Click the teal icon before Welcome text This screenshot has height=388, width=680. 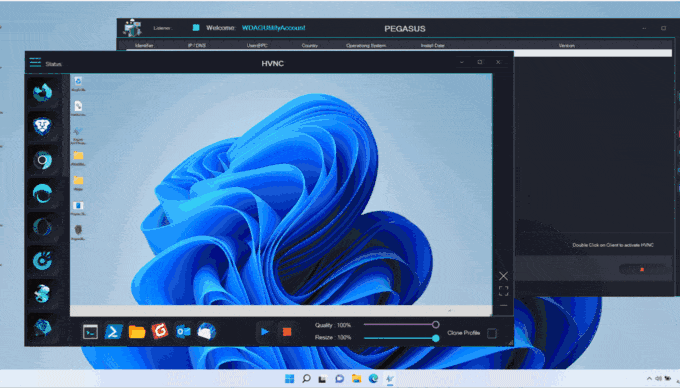click(x=196, y=28)
